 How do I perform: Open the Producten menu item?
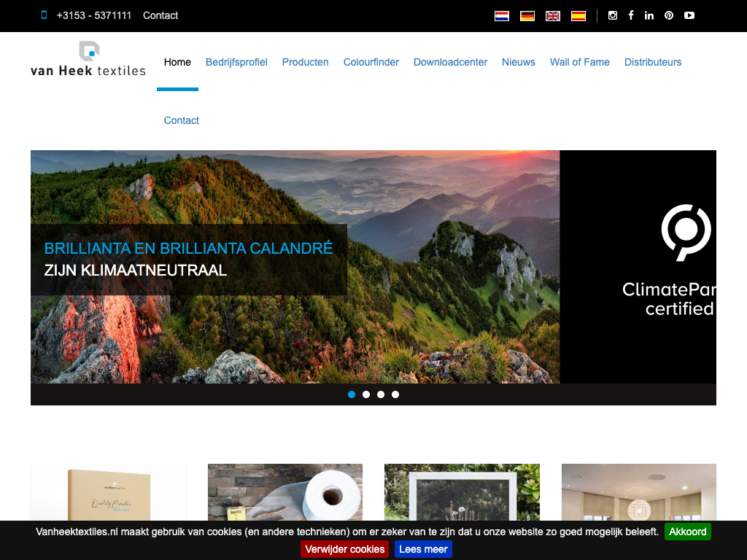tap(306, 62)
